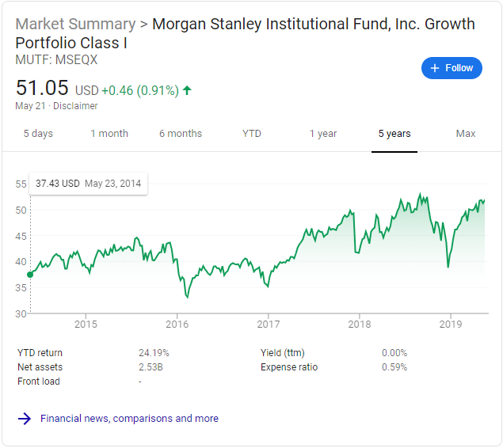Show the 6 months chart

pyautogui.click(x=181, y=134)
